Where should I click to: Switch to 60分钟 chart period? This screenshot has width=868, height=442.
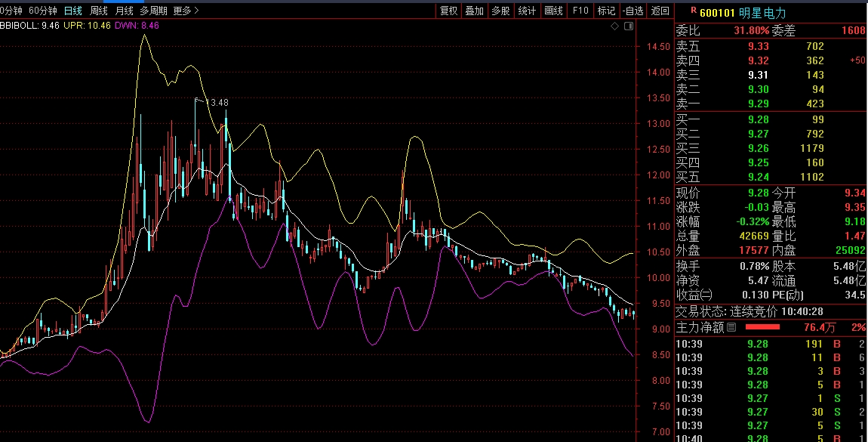click(x=43, y=11)
